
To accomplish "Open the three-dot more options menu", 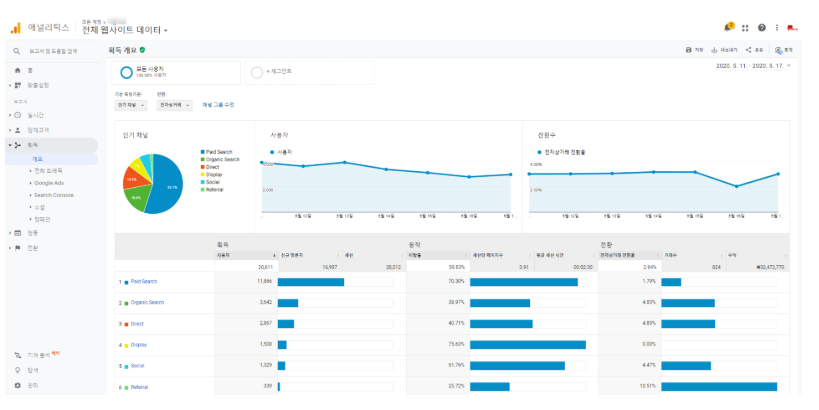I will click(x=777, y=28).
